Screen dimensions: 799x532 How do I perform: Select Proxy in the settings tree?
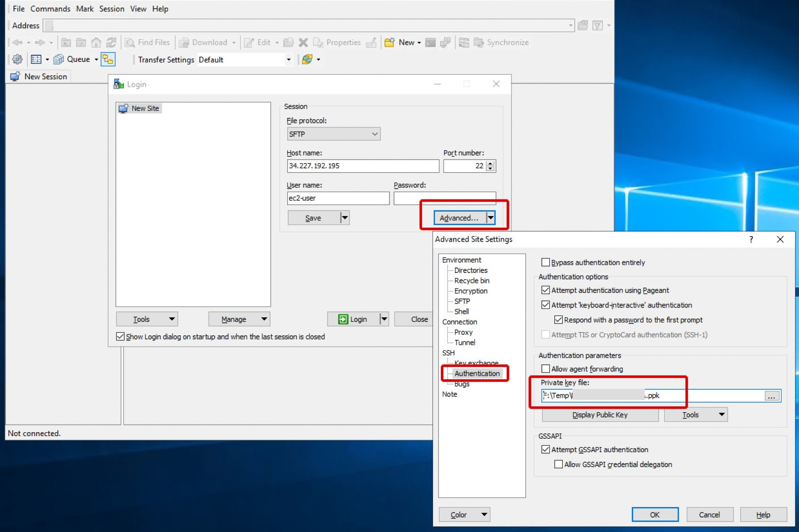tap(463, 332)
